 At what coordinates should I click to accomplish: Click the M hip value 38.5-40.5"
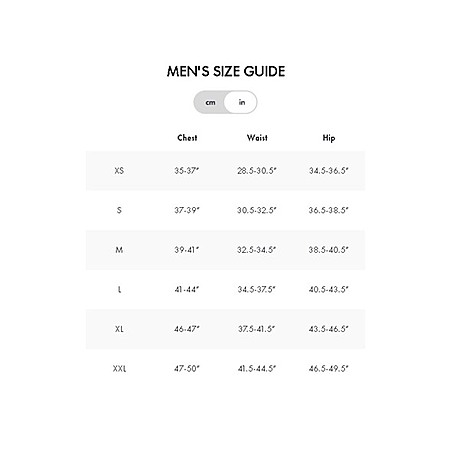coord(328,250)
